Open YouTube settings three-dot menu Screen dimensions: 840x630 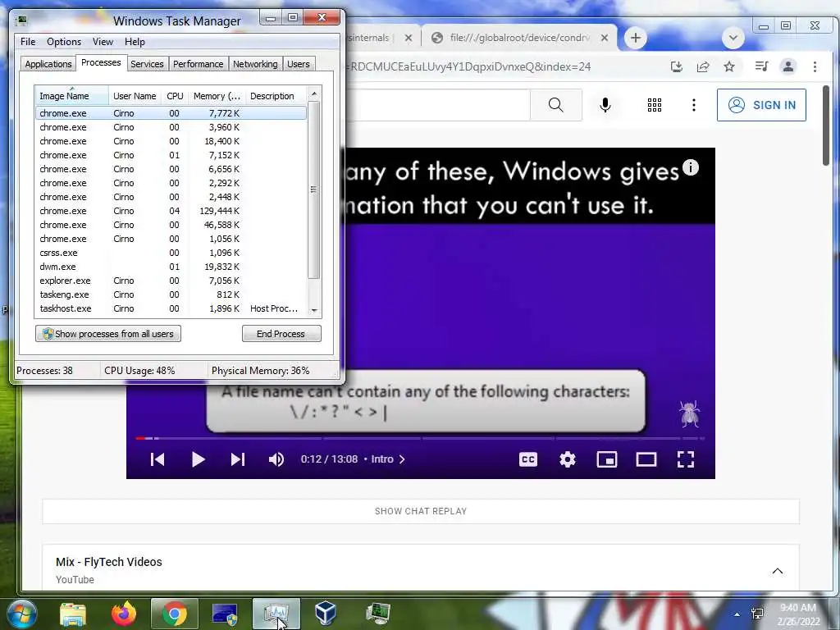[694, 105]
